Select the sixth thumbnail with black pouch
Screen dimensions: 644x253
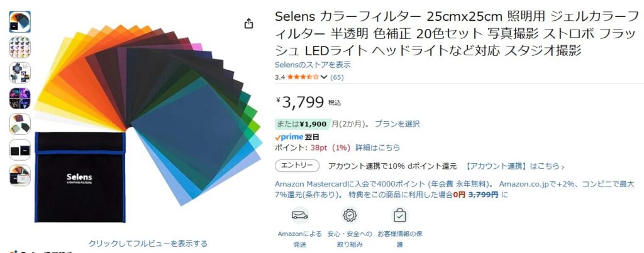pos(20,149)
